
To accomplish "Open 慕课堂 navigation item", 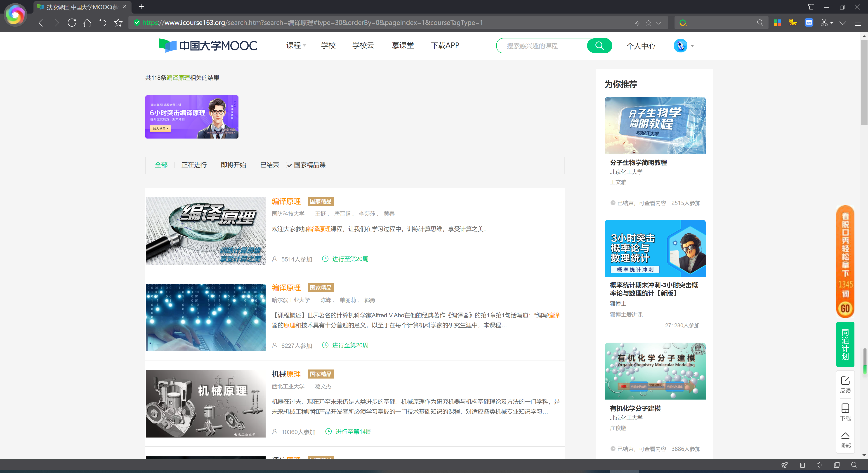I will pos(403,45).
